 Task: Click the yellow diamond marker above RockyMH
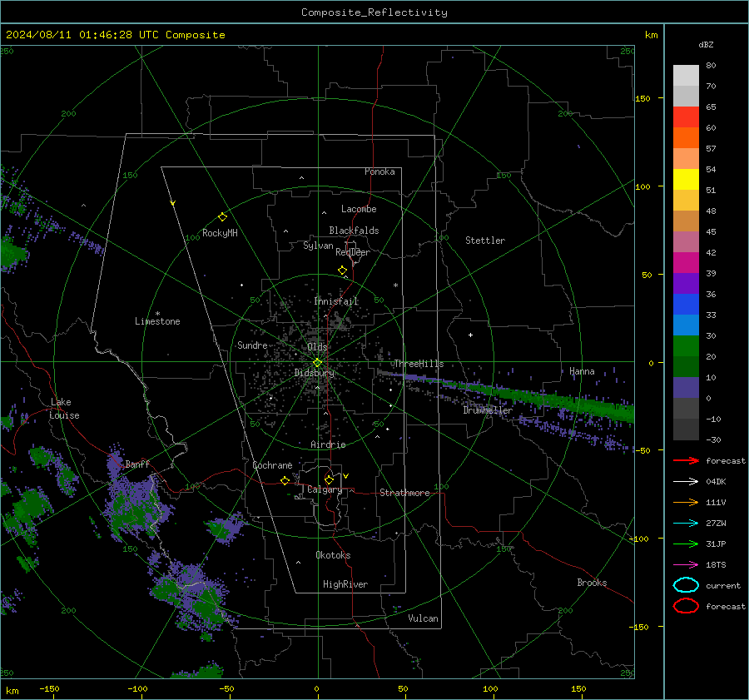222,217
